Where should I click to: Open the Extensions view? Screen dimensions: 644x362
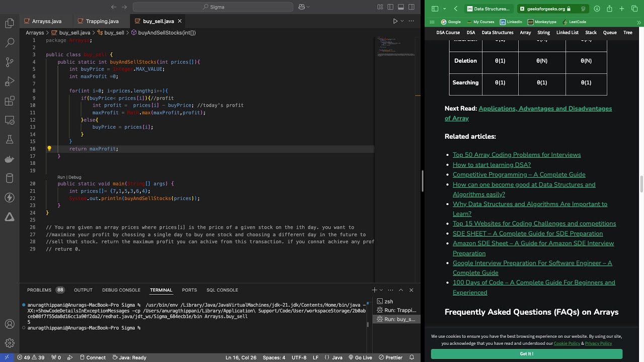click(10, 101)
